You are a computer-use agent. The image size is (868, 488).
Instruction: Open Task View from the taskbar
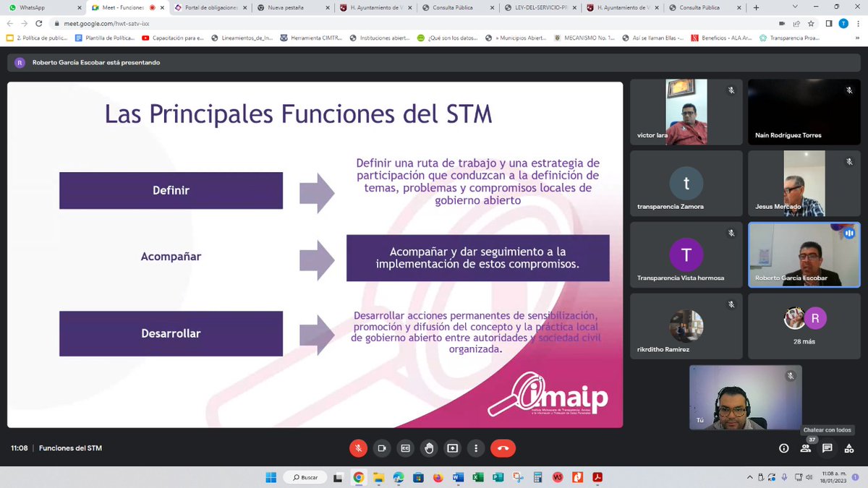pos(339,477)
